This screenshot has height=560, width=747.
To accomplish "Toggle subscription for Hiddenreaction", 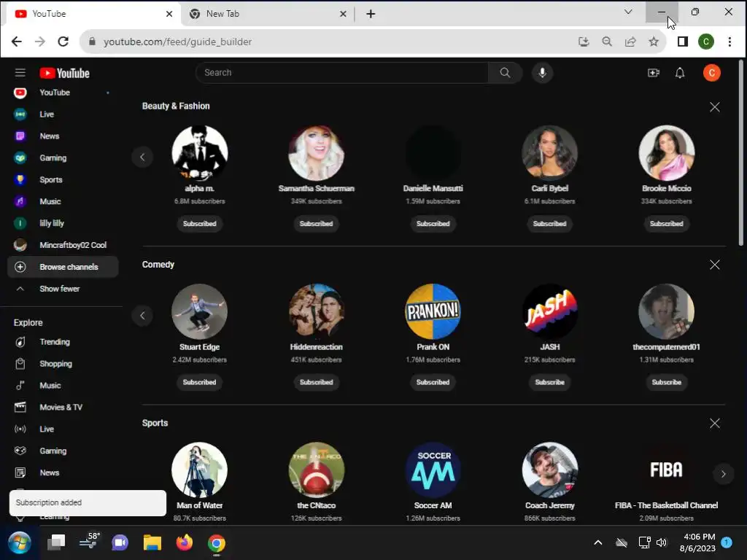I will coord(317,382).
